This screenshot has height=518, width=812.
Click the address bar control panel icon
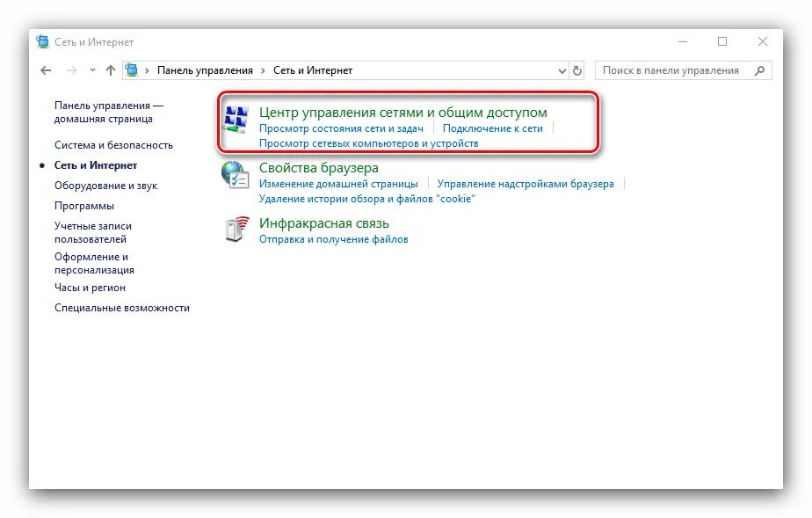pyautogui.click(x=132, y=70)
